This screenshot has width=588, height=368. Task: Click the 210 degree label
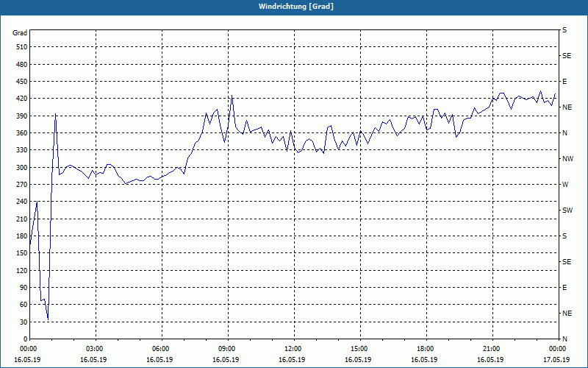[x=22, y=219]
